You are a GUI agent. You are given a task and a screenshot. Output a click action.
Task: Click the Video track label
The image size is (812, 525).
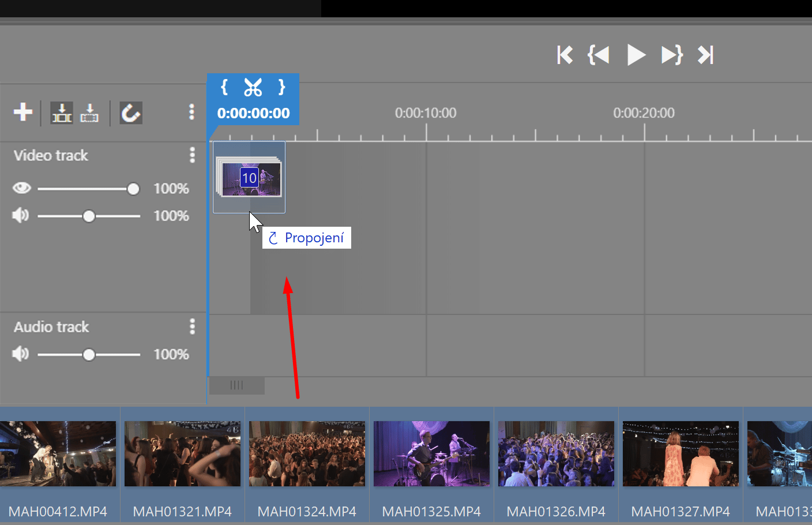51,155
